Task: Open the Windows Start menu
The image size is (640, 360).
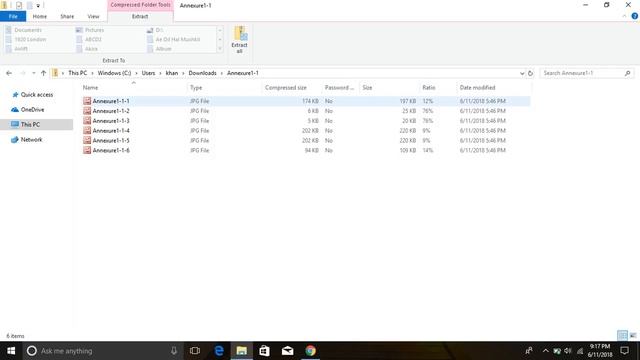Action: [x=11, y=351]
